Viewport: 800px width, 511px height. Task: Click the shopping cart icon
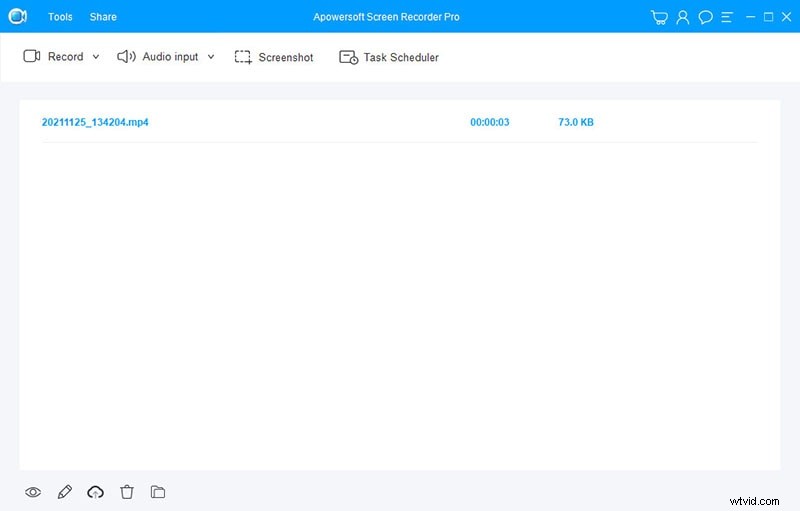coord(658,17)
